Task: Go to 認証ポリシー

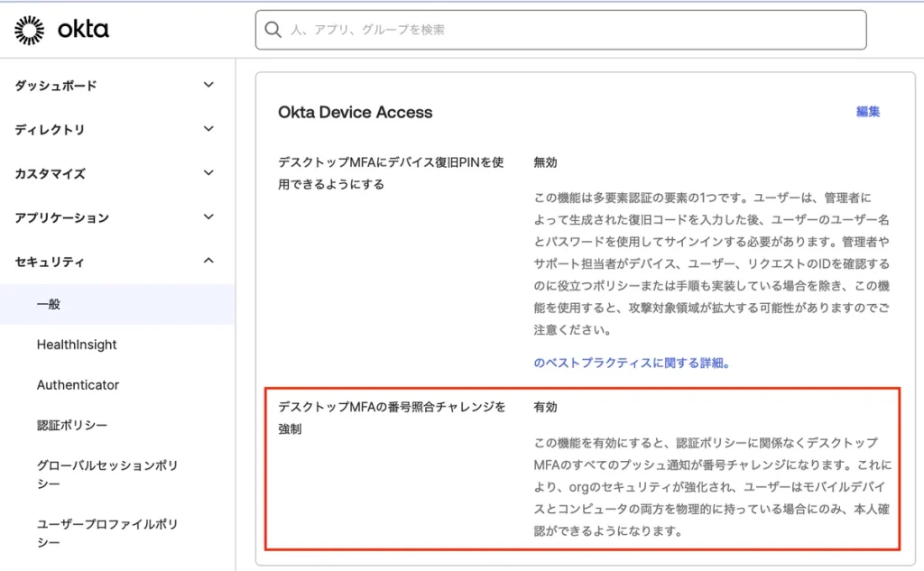Action: (72, 425)
